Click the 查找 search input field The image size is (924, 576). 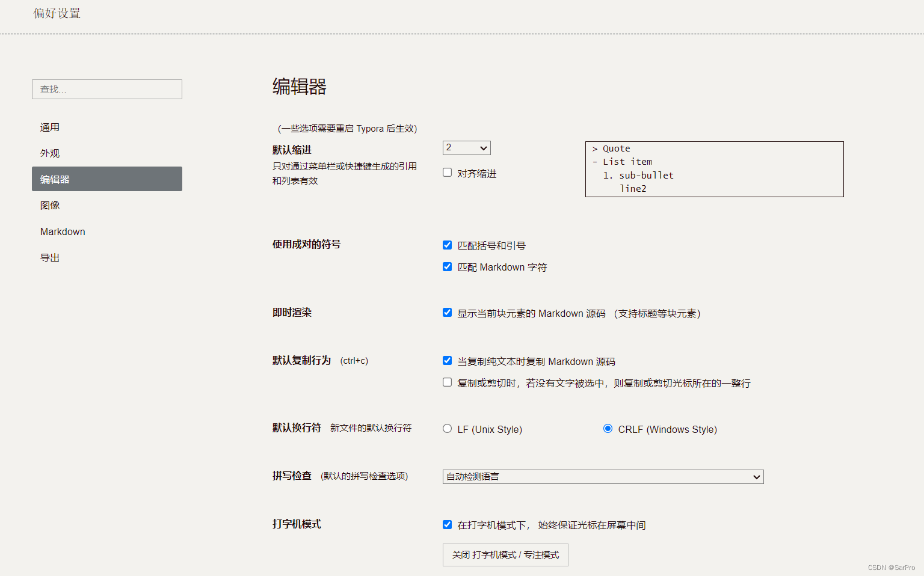(x=107, y=90)
